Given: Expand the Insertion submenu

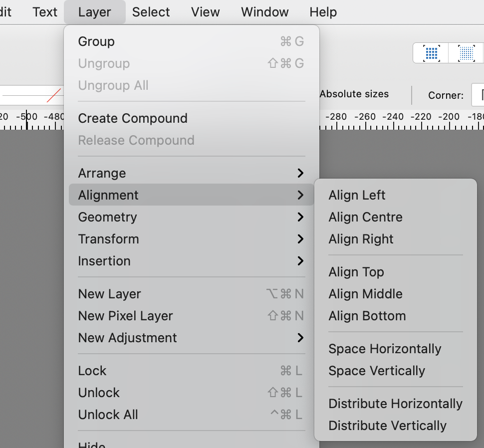Looking at the screenshot, I should (x=104, y=261).
